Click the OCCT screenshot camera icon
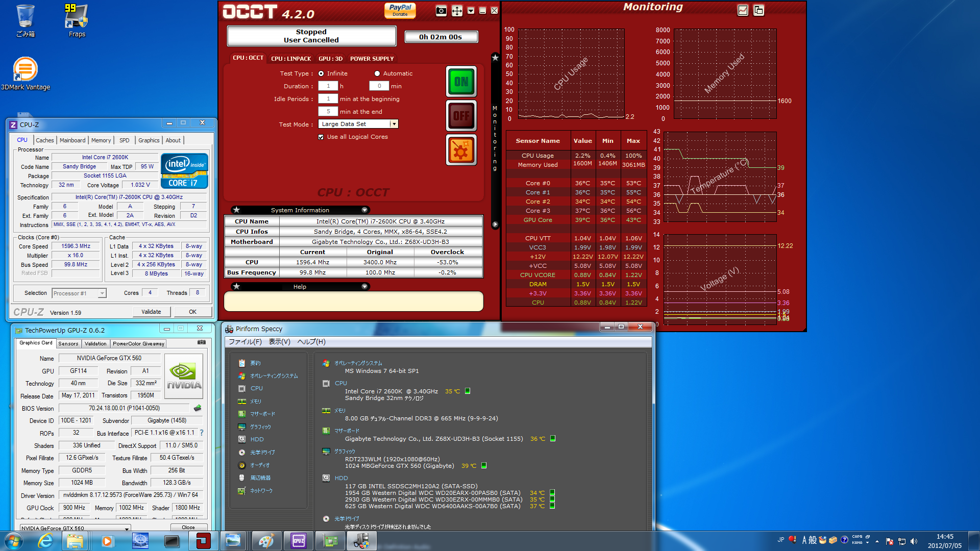This screenshot has height=551, width=980. (441, 11)
